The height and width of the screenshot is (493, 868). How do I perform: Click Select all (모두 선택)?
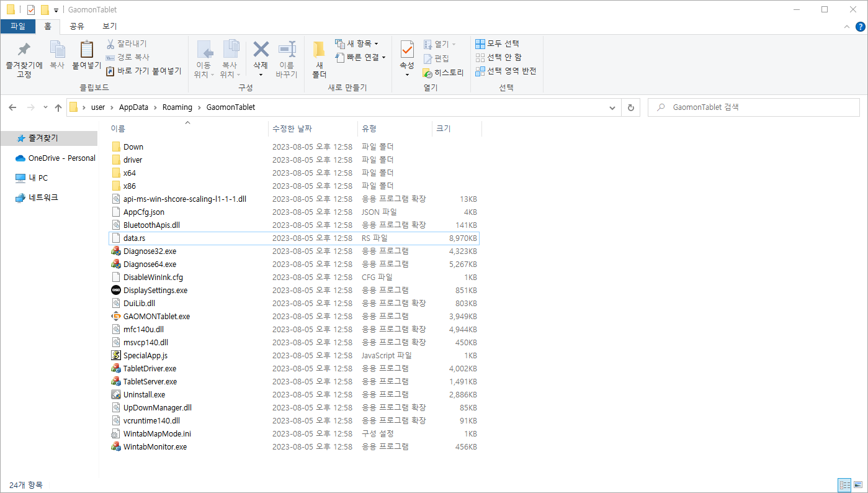[497, 43]
